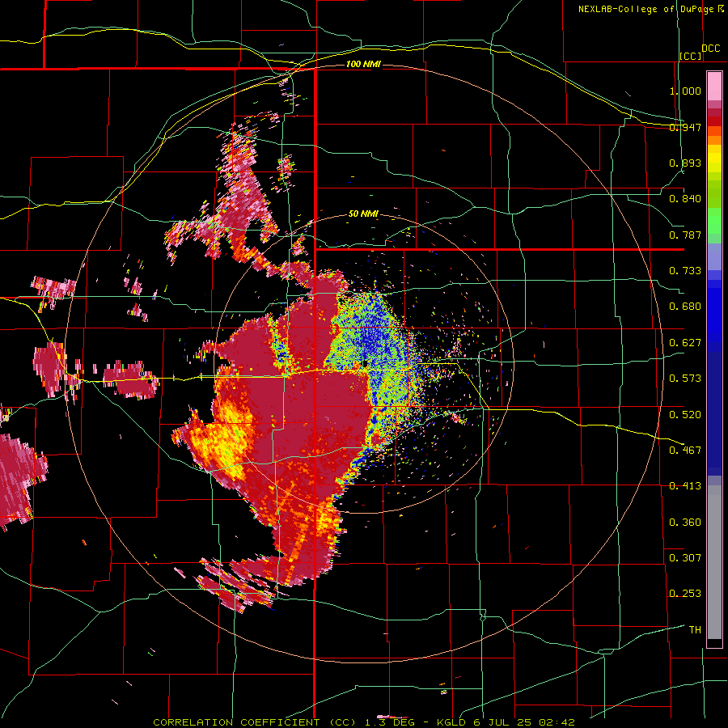Select the 1.000 color scale value
The image size is (728, 728).
[685, 91]
